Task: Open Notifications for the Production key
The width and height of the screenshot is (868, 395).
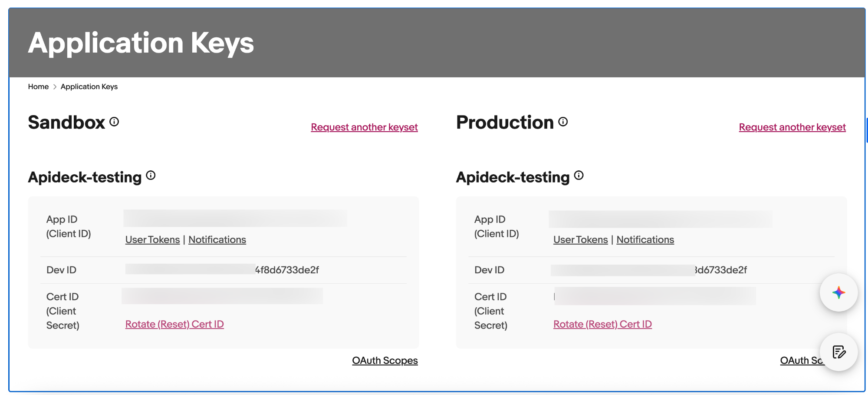Action: coord(645,239)
